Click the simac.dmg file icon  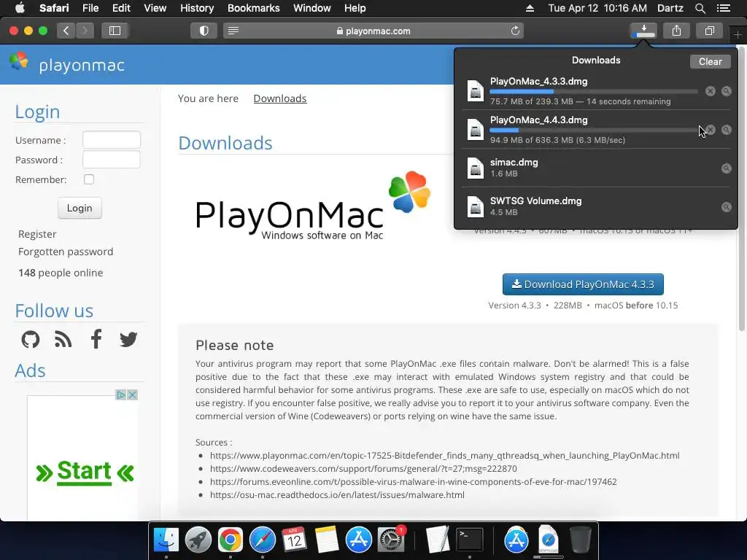point(475,168)
